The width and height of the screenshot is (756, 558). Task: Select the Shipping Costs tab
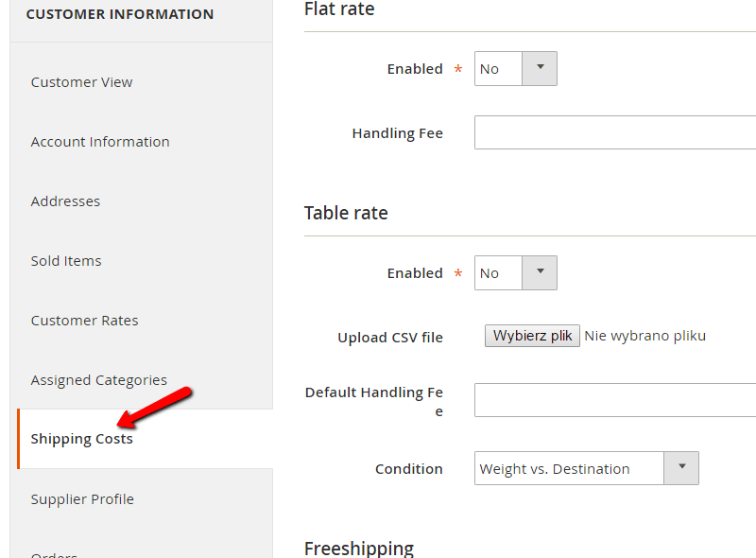coord(82,439)
